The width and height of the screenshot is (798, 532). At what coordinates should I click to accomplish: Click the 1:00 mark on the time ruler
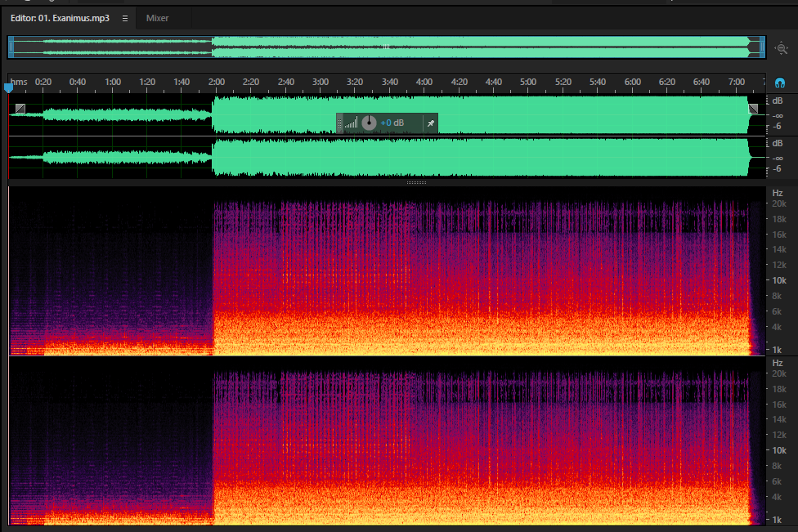pyautogui.click(x=113, y=82)
